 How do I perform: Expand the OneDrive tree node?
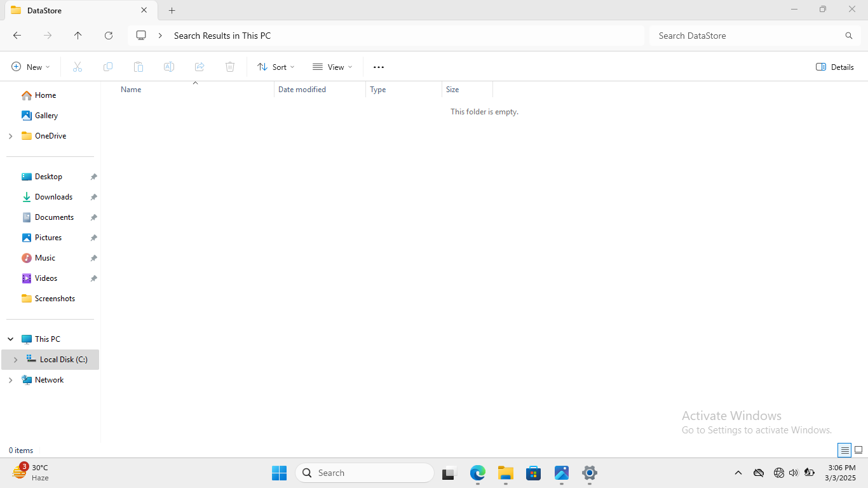[x=10, y=136]
